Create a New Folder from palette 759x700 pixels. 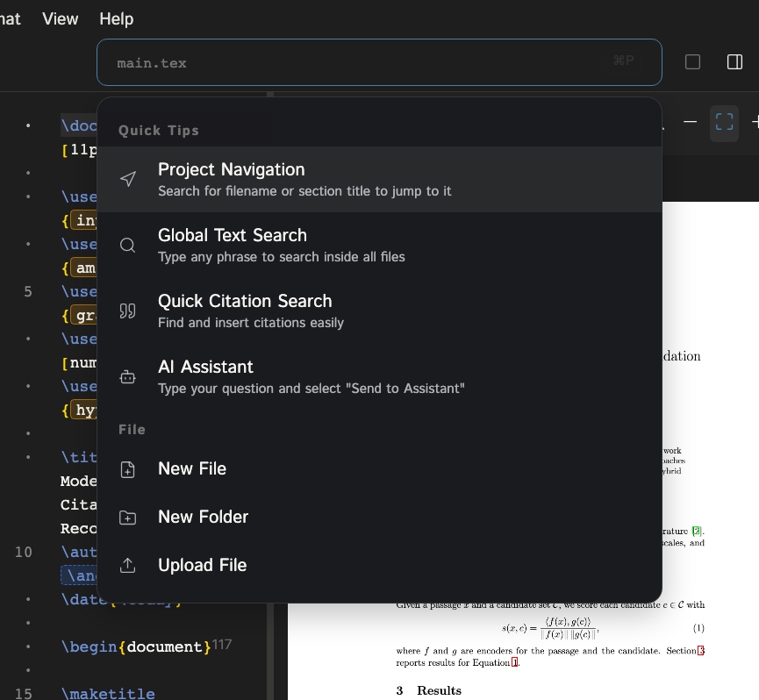point(379,518)
